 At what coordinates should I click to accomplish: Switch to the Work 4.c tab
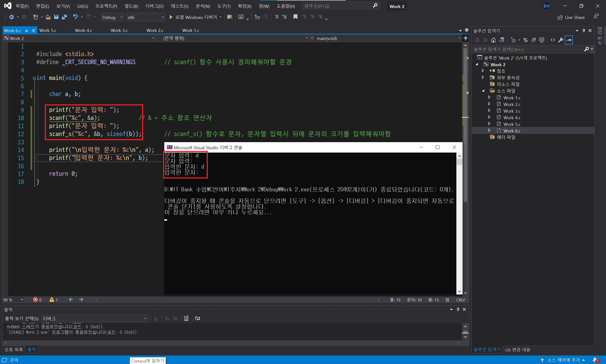84,31
